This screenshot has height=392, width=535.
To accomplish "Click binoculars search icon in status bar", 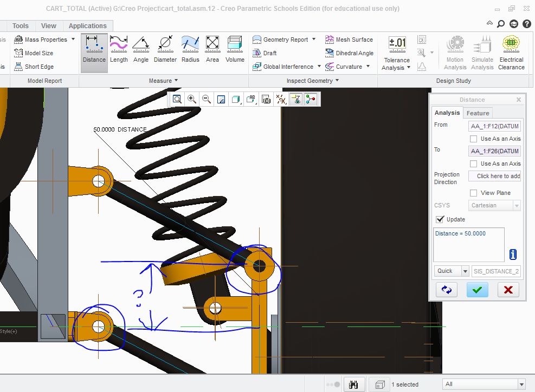I will click(x=354, y=384).
